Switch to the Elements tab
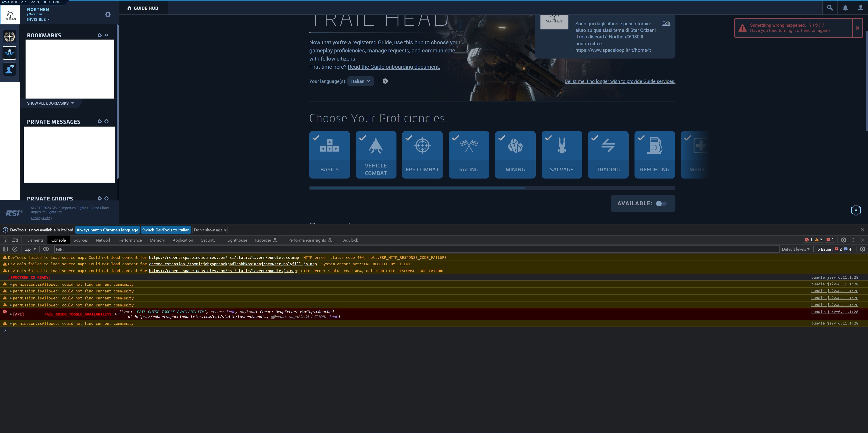Viewport: 868px width, 433px height. click(x=35, y=240)
